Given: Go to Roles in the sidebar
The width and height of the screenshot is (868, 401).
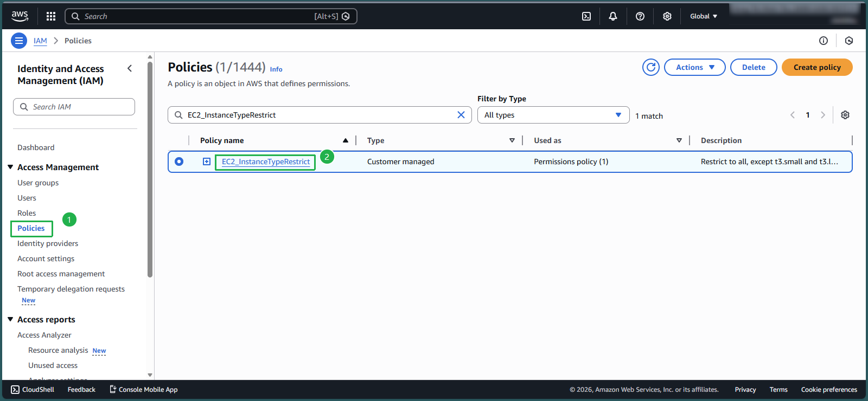Looking at the screenshot, I should 27,213.
